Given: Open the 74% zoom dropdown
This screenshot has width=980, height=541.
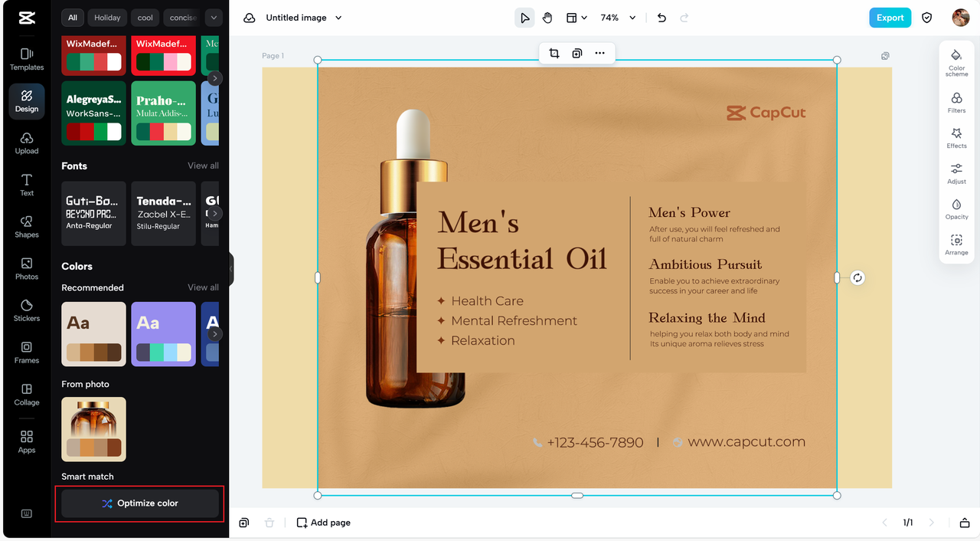Looking at the screenshot, I should (x=618, y=18).
